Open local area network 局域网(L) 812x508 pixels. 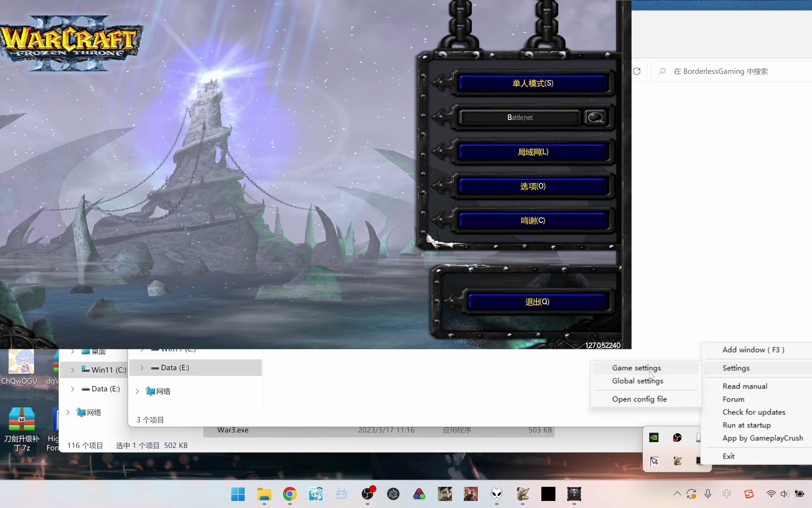click(x=533, y=152)
